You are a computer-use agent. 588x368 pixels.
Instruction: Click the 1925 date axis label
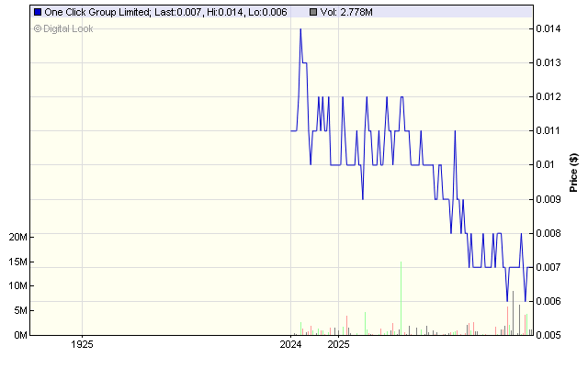pos(82,344)
